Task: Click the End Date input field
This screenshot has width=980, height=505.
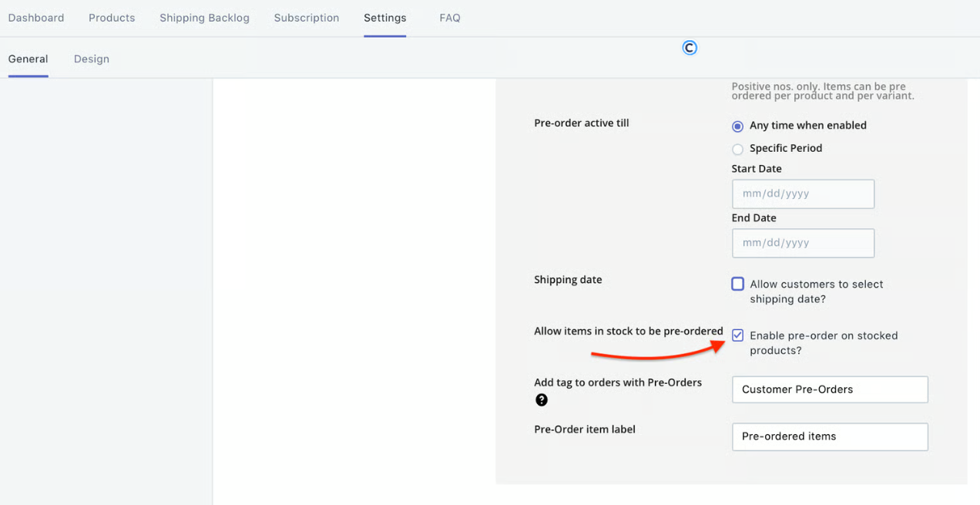Action: click(x=803, y=243)
